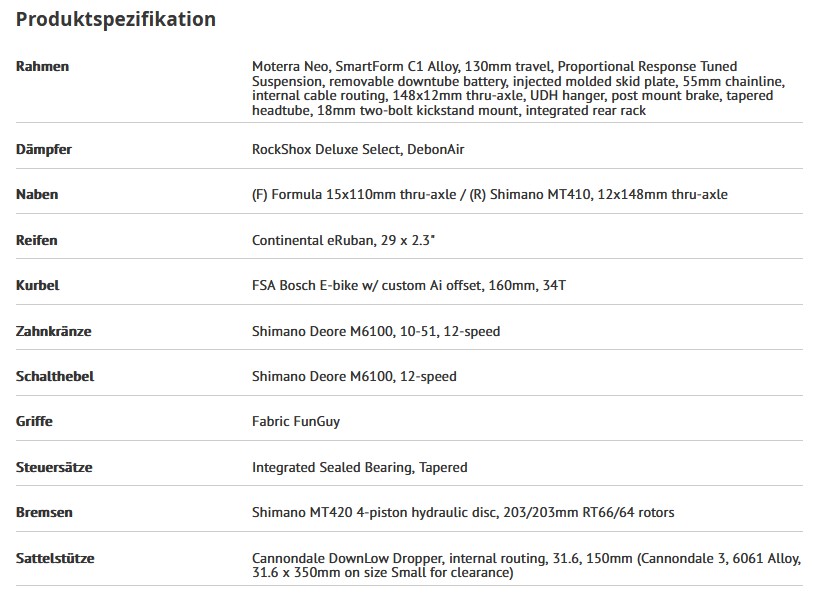
Task: Select the Schalthebel label
Action: point(55,376)
